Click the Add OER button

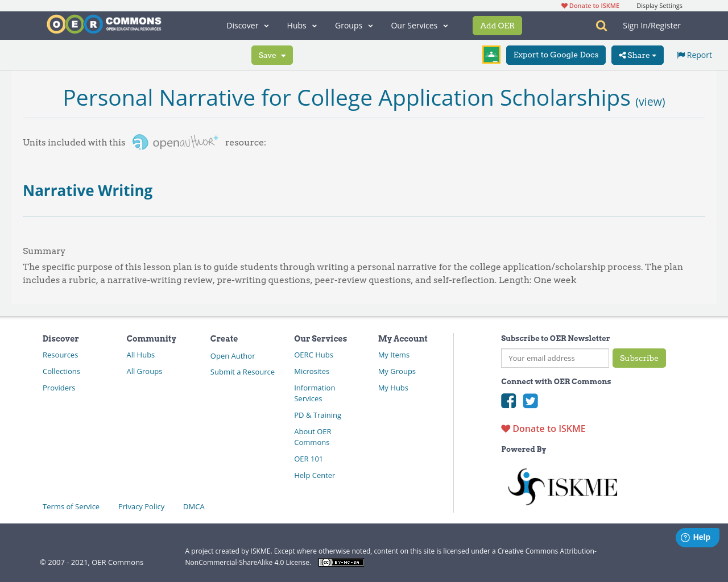click(497, 25)
